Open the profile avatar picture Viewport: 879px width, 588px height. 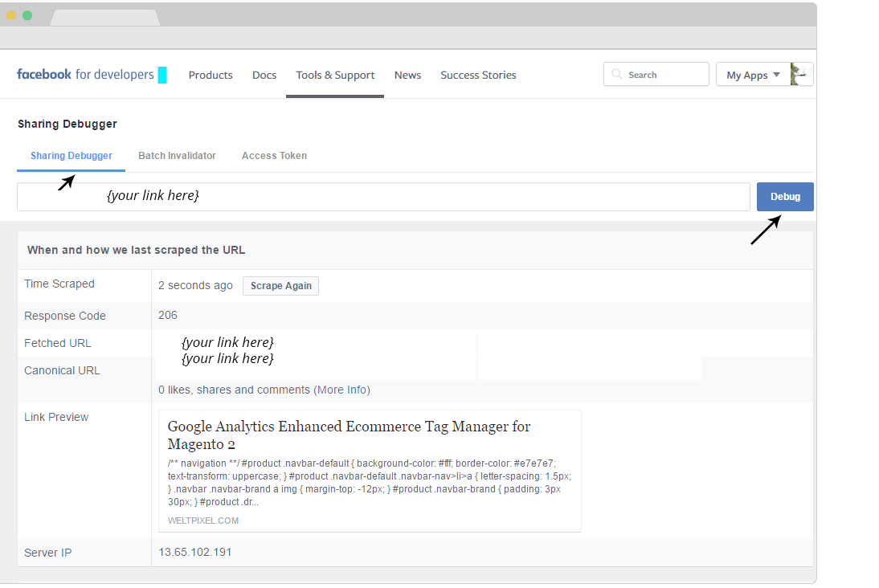[x=801, y=74]
